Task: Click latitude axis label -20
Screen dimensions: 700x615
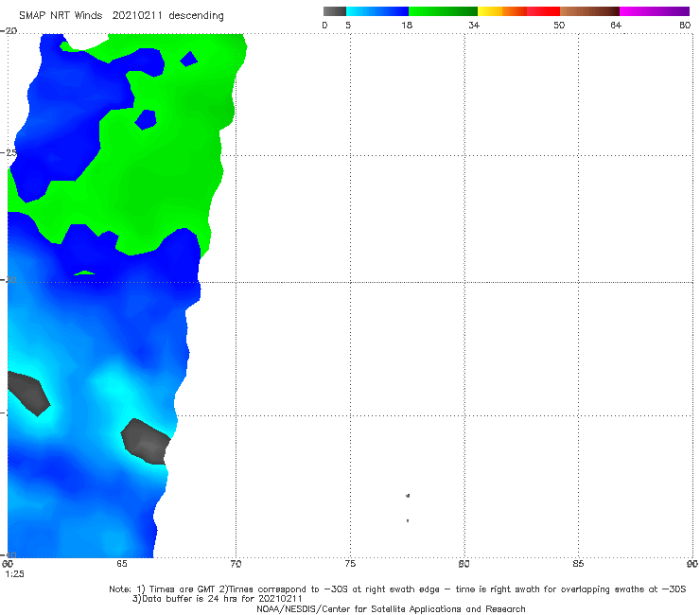Action: [9, 30]
